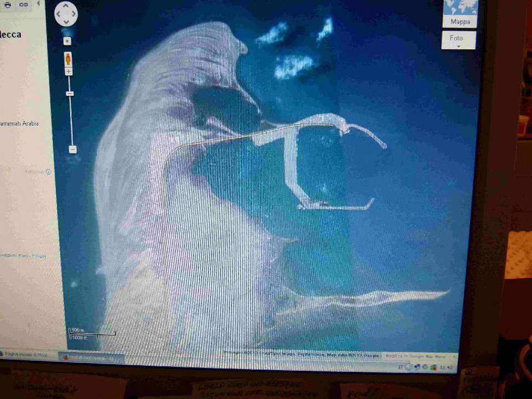Image resolution: width=532 pixels, height=399 pixels.
Task: Open the Privacy link in side panel
Action: (x=39, y=256)
